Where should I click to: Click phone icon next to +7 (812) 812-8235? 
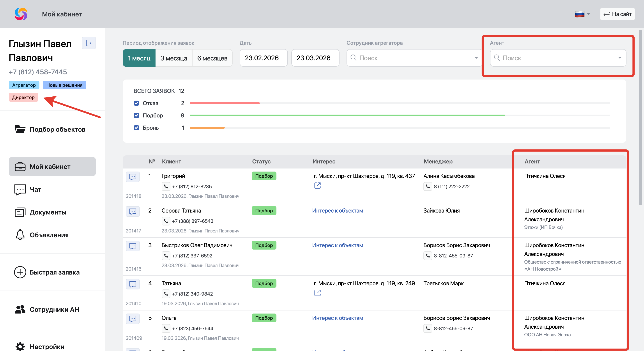pos(166,186)
